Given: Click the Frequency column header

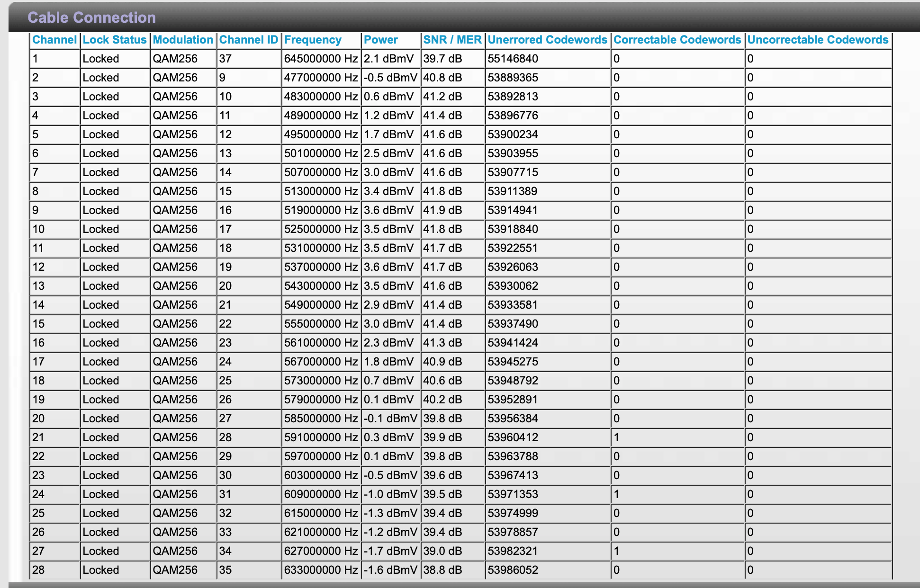Looking at the screenshot, I should tap(313, 40).
